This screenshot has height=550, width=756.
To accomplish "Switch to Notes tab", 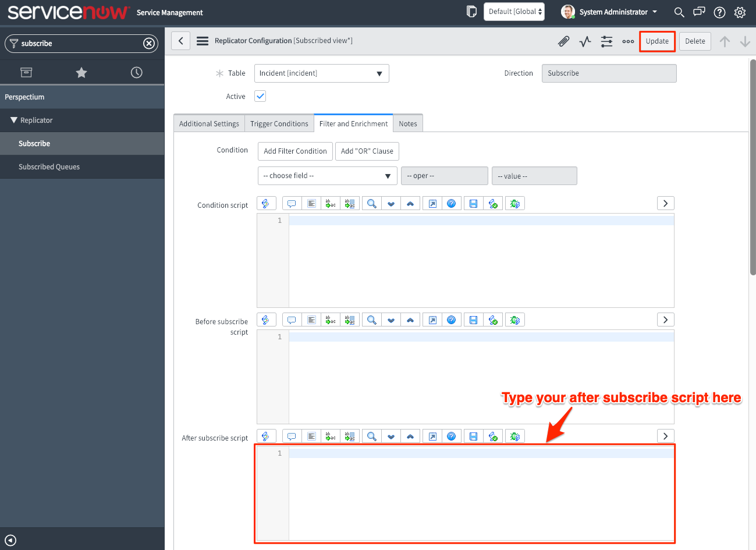I will pos(408,123).
